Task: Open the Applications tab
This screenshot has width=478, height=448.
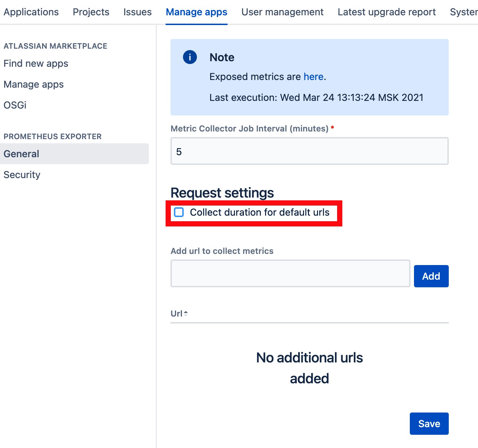Action: [x=31, y=12]
